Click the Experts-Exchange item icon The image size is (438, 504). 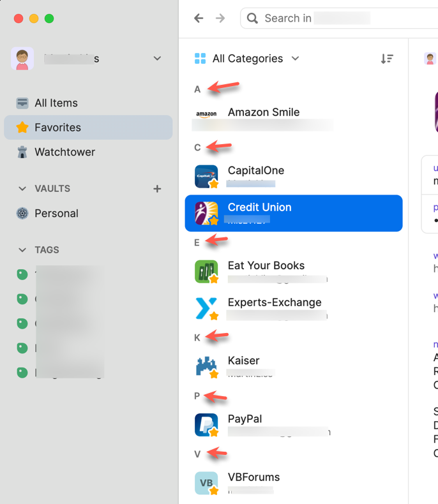tap(206, 308)
